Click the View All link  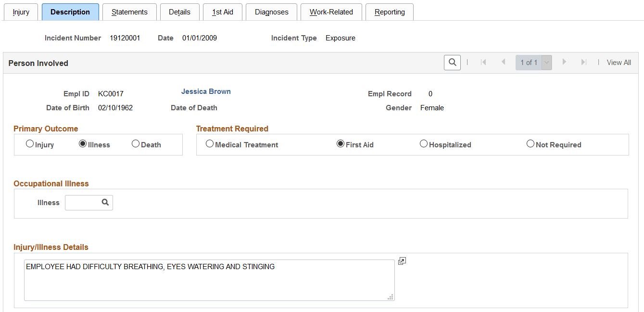coord(619,62)
